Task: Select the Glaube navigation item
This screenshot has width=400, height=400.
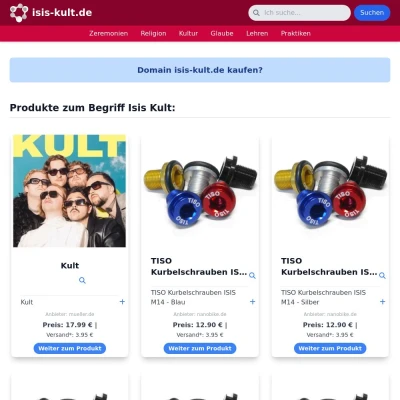Action: tap(222, 33)
